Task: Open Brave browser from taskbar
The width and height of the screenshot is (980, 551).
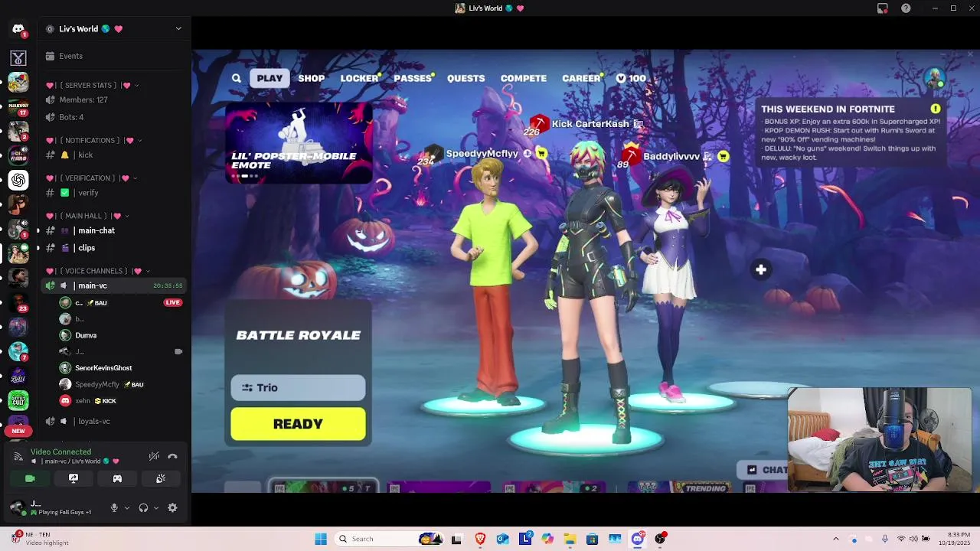Action: click(480, 539)
